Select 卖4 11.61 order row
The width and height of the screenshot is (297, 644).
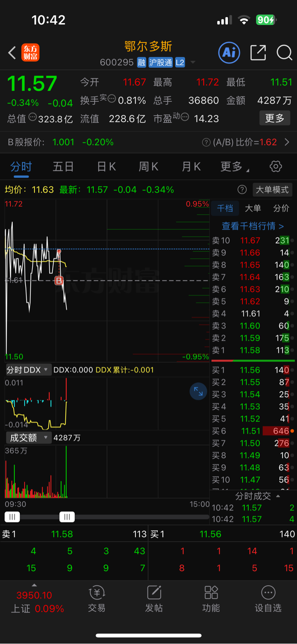(x=253, y=314)
